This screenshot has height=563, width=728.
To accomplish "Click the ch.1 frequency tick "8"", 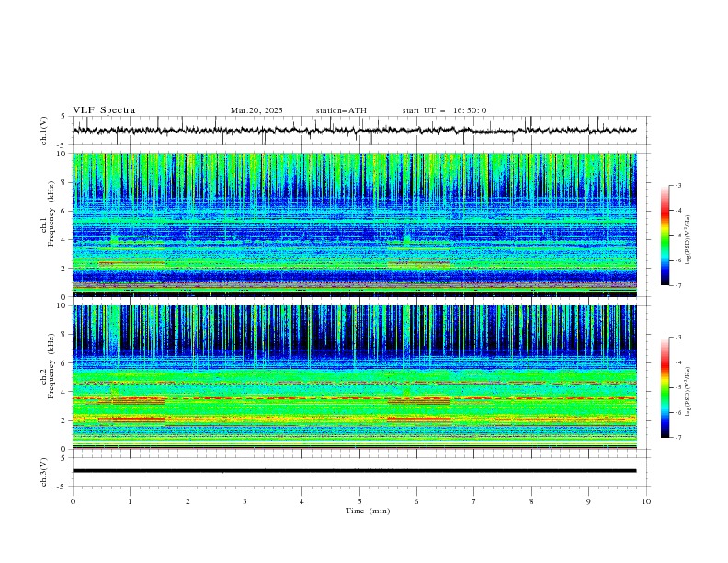I will (x=64, y=182).
